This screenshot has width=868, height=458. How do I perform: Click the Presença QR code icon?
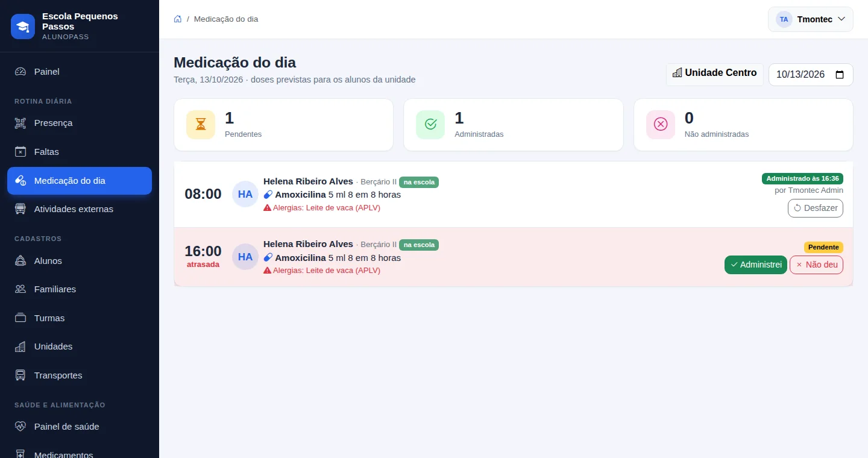coord(20,123)
